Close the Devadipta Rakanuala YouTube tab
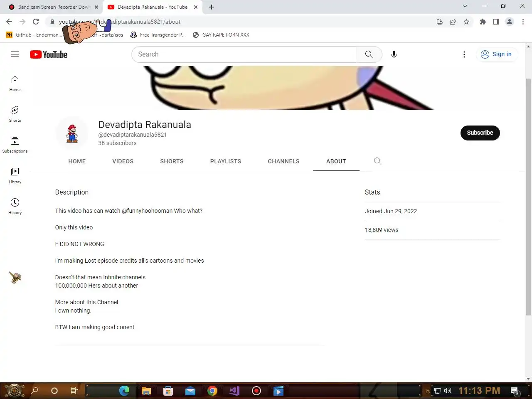Screen dimensions: 532x399 coord(196,7)
